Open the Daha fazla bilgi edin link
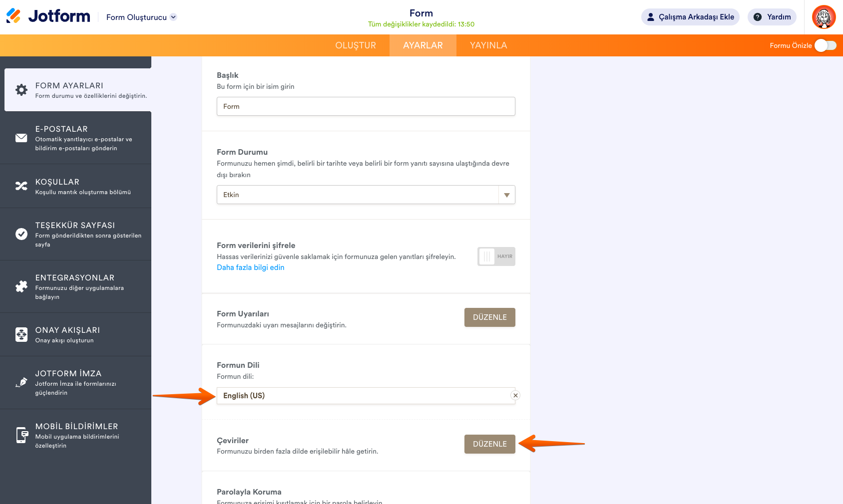The width and height of the screenshot is (843, 504). click(250, 267)
